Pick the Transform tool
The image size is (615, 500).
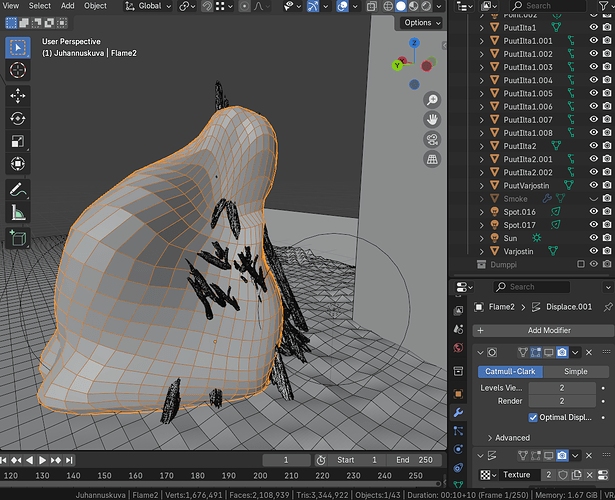pyautogui.click(x=18, y=164)
